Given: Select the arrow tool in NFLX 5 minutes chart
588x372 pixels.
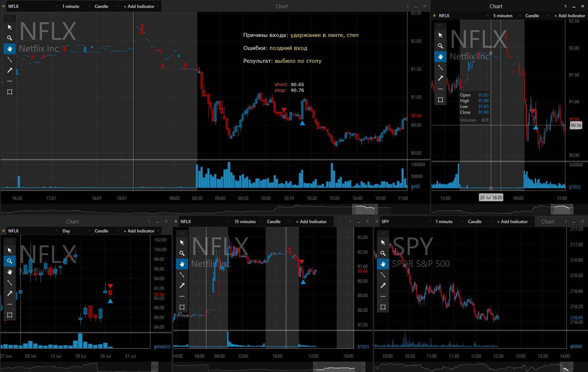Looking at the screenshot, I should (440, 78).
